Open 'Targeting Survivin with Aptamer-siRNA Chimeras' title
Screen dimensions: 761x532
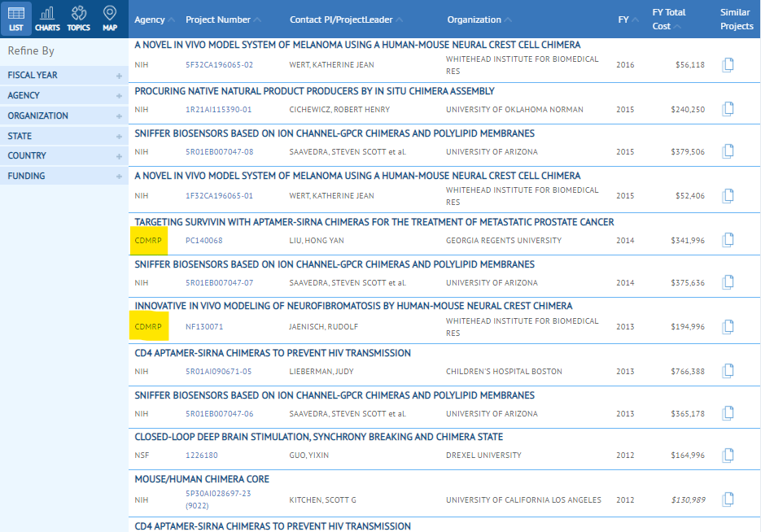tap(374, 222)
